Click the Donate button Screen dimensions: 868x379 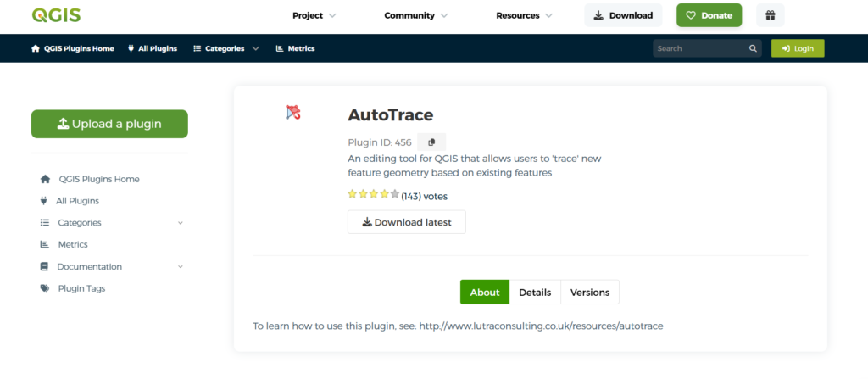coord(709,15)
